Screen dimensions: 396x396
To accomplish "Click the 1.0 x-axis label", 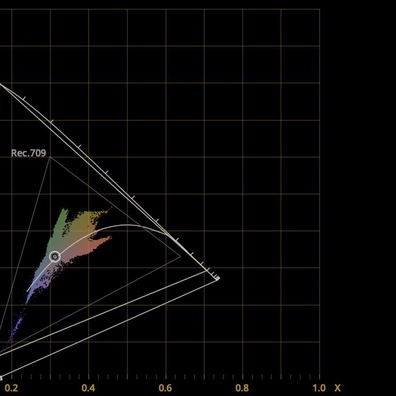I will [x=319, y=388].
